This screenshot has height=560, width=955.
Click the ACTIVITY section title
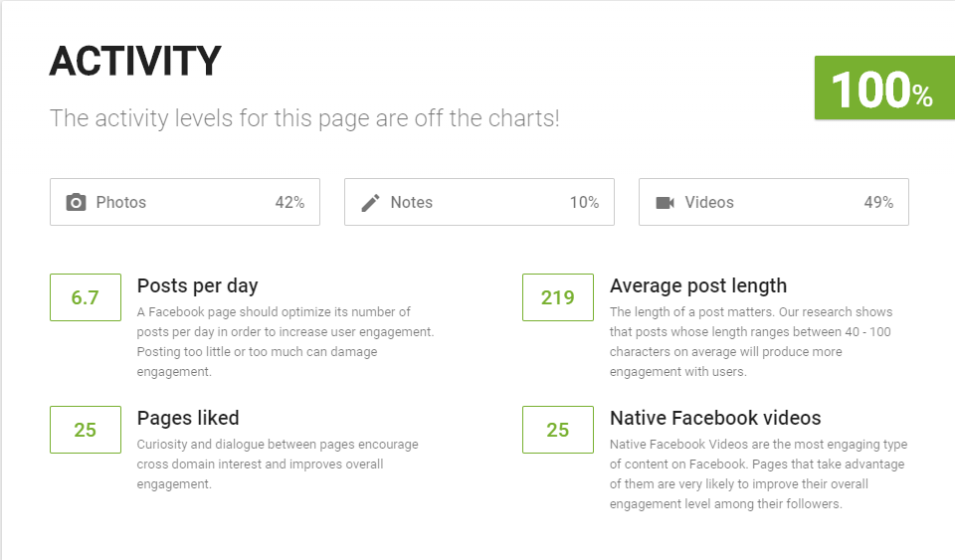tap(135, 62)
